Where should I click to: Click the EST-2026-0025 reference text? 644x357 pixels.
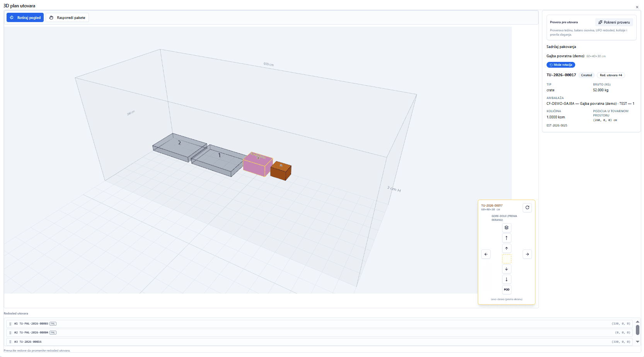tap(557, 125)
